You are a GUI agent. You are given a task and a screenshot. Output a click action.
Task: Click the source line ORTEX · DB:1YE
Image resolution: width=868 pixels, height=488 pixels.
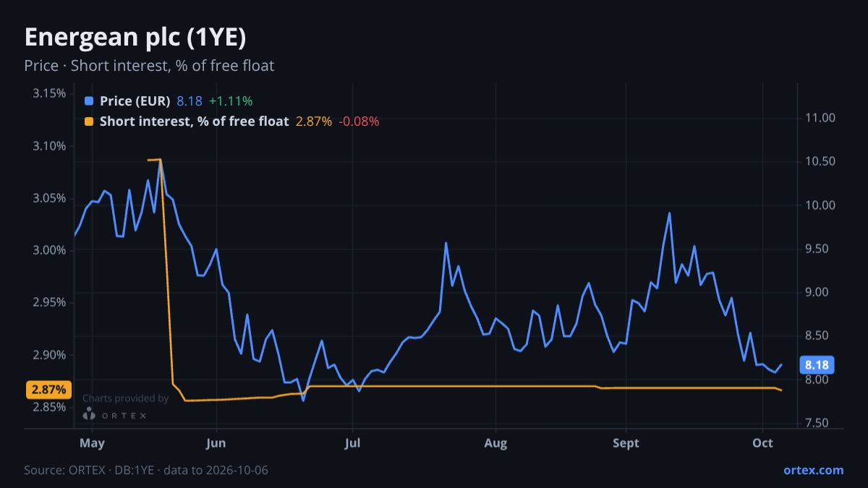coord(146,470)
